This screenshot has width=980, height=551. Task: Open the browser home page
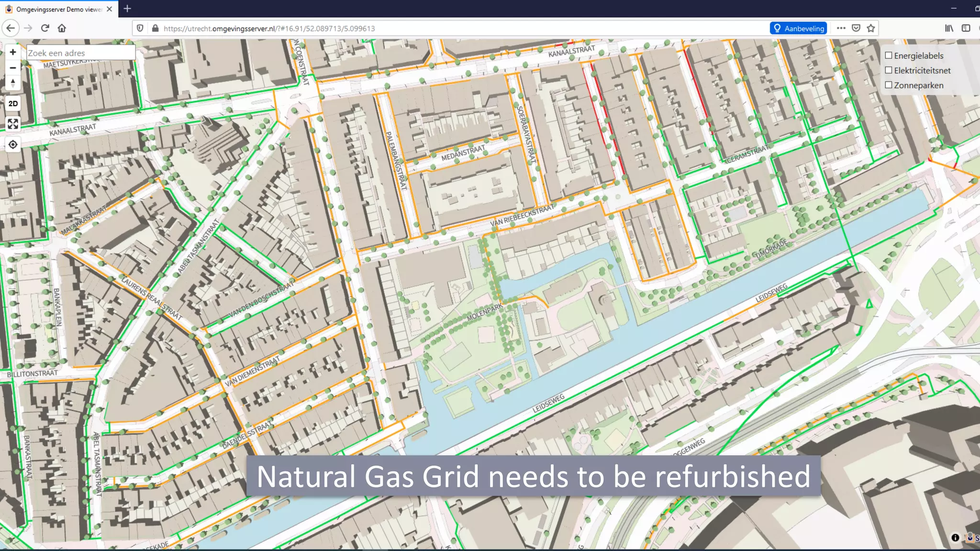62,28
